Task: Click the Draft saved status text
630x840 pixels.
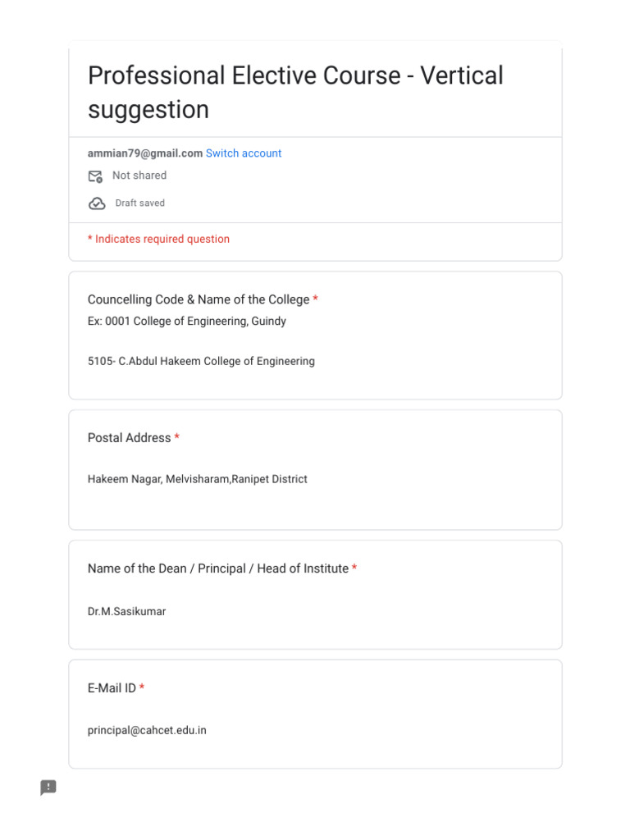Action: [x=139, y=203]
